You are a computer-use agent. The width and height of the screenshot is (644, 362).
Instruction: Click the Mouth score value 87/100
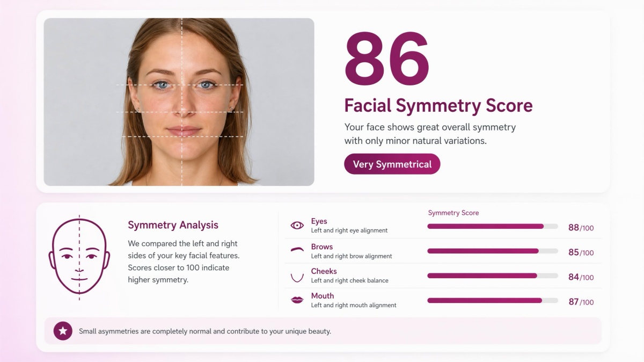coord(581,302)
